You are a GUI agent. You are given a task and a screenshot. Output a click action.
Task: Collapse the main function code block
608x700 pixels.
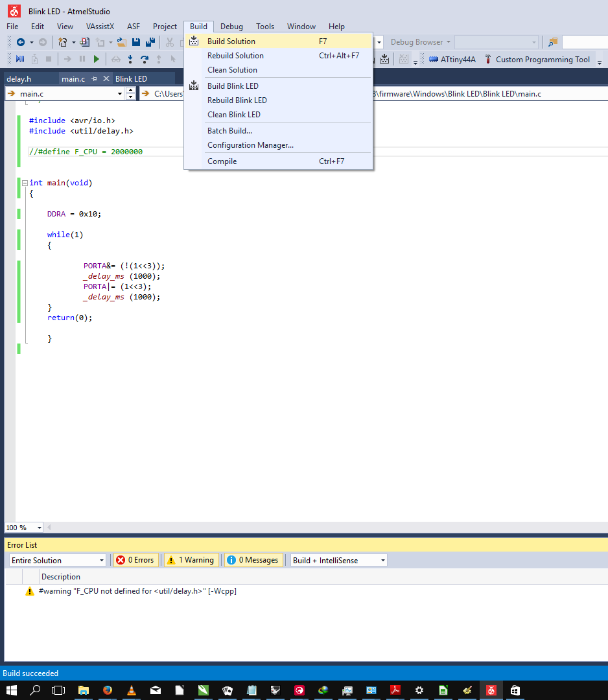coord(25,183)
